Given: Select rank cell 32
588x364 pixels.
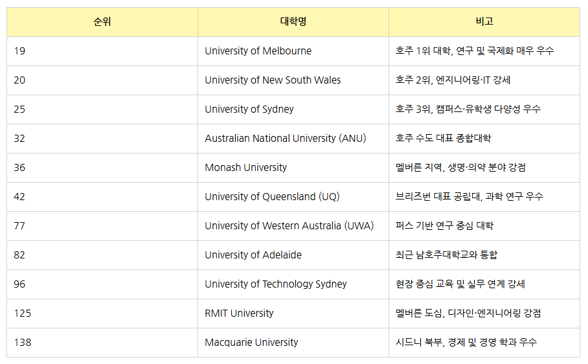Looking at the screenshot, I should click(x=102, y=139).
